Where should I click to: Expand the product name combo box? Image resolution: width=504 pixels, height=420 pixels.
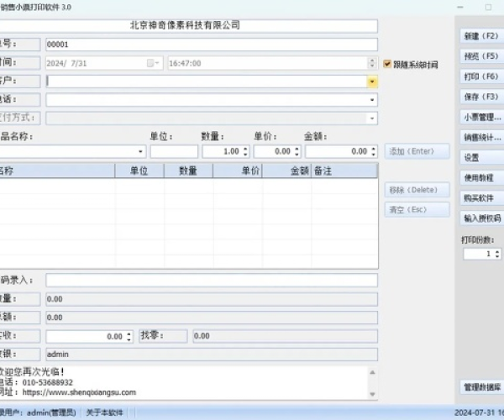pyautogui.click(x=140, y=151)
